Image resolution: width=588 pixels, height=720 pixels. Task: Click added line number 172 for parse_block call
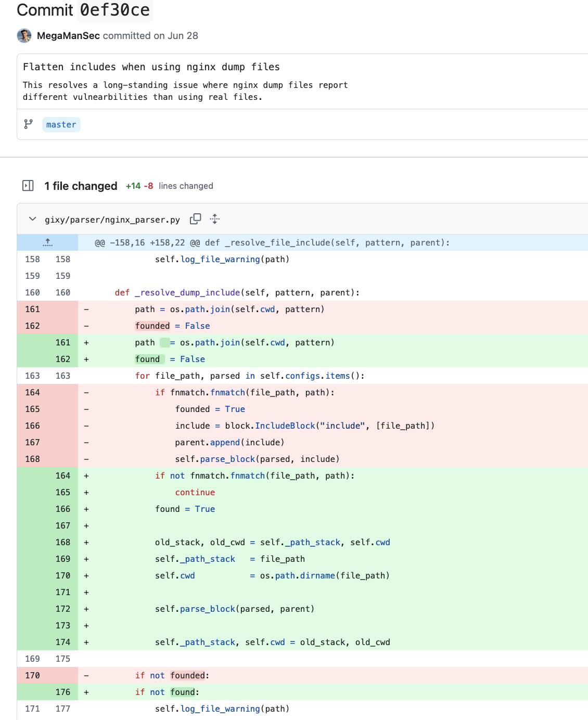[x=63, y=609]
